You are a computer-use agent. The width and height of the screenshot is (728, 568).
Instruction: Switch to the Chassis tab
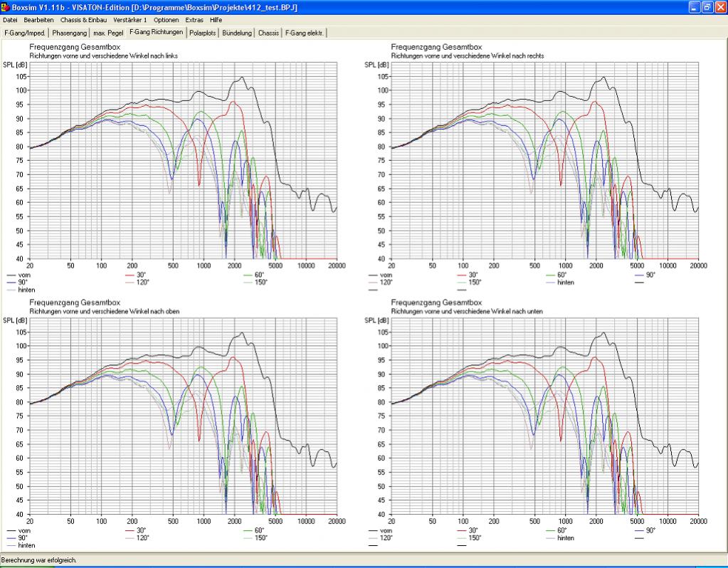(x=268, y=33)
